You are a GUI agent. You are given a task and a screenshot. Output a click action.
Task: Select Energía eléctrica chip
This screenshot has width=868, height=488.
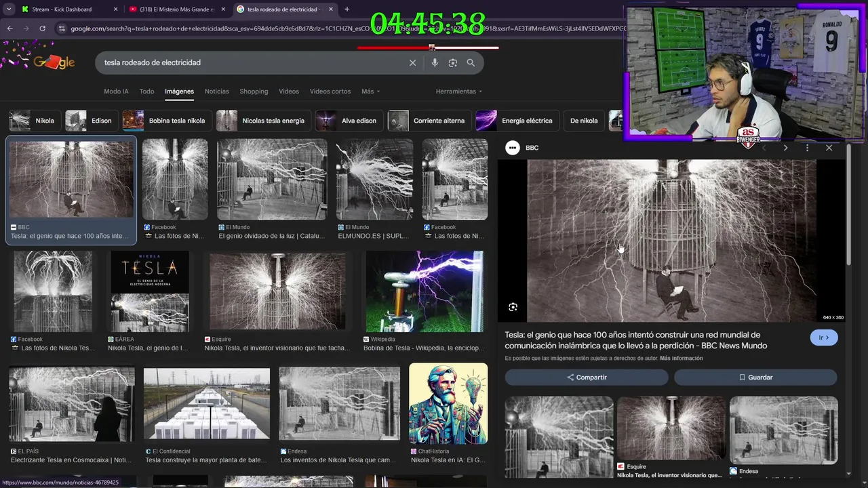pos(517,121)
